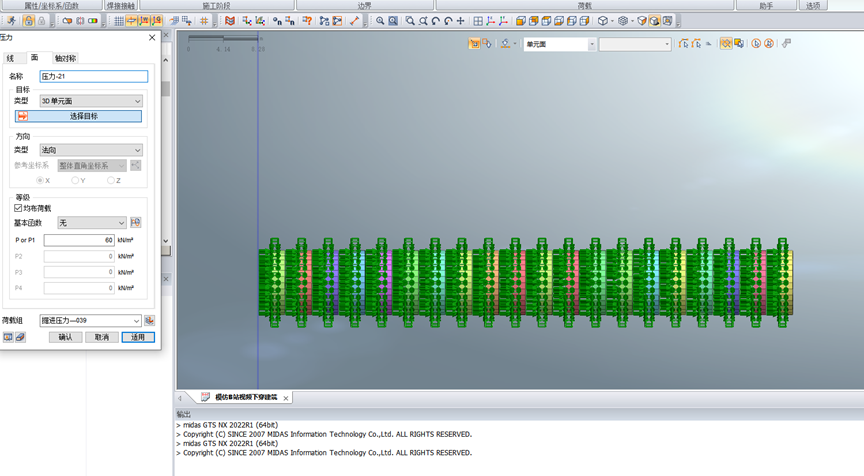Open the empty dropdown next to 单元面
The height and width of the screenshot is (476, 864).
click(x=635, y=44)
